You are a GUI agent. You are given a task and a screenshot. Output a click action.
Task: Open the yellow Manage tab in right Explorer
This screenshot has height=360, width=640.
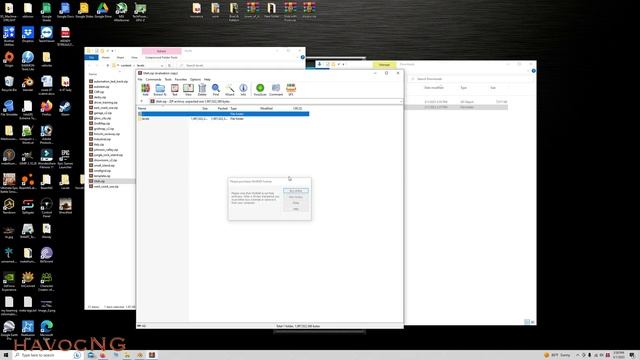click(384, 65)
